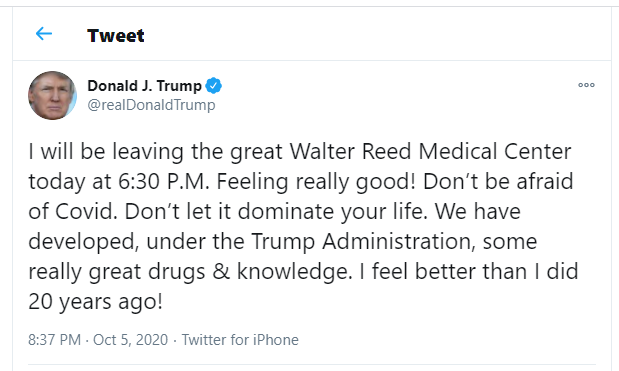Click the word "Covid" in the tweet
Image resolution: width=619 pixels, height=371 pixels.
coord(86,212)
